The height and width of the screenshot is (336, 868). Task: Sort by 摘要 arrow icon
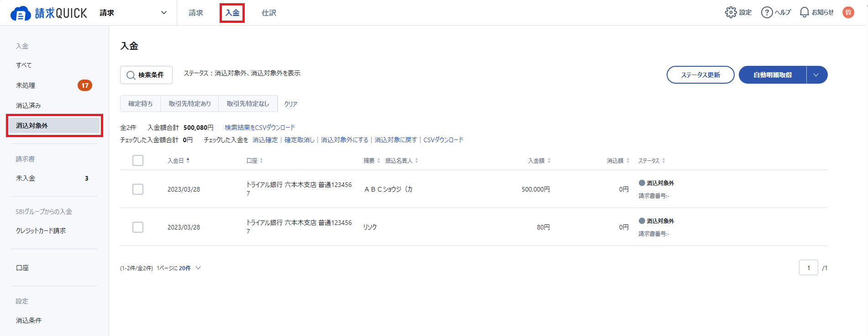coord(379,160)
